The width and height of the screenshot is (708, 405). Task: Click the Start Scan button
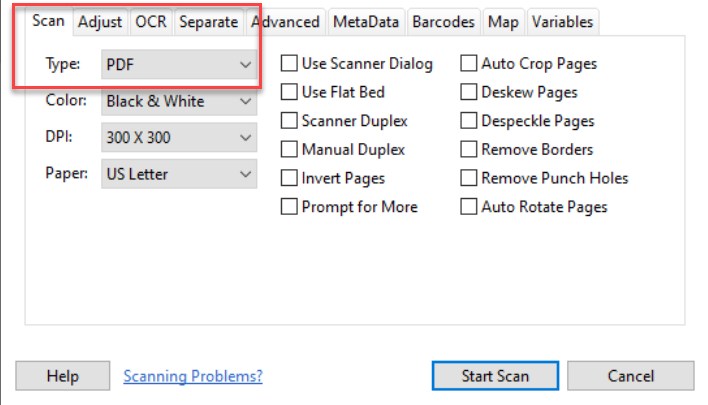(495, 376)
